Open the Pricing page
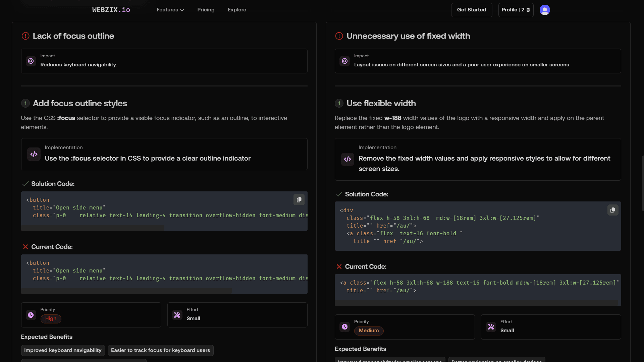 point(206,10)
